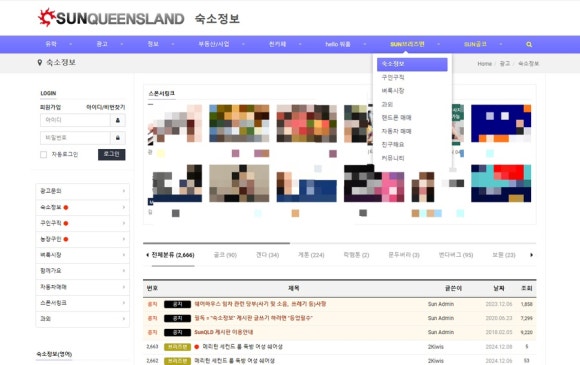Screen dimensions: 580x365
Task: Open the SunQLD 게시판 이용안내 notice post
Action: point(224,332)
